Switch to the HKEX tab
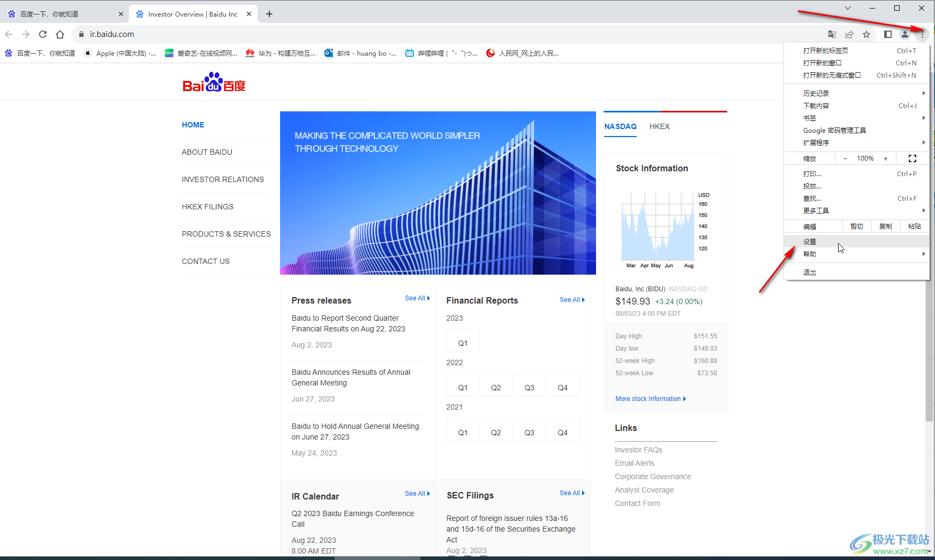This screenshot has height=560, width=935. click(x=659, y=126)
